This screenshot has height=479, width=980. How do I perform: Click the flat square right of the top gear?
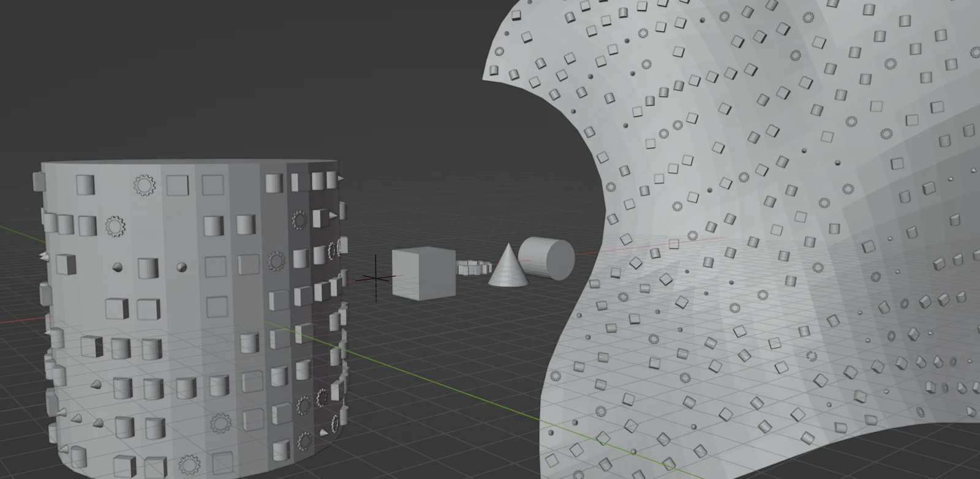click(177, 185)
